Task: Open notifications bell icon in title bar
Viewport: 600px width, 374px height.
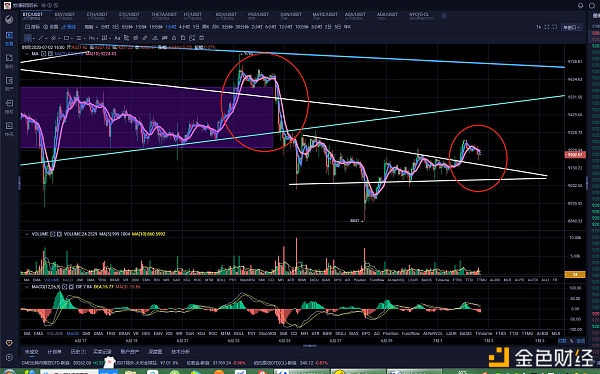Action: click(580, 5)
